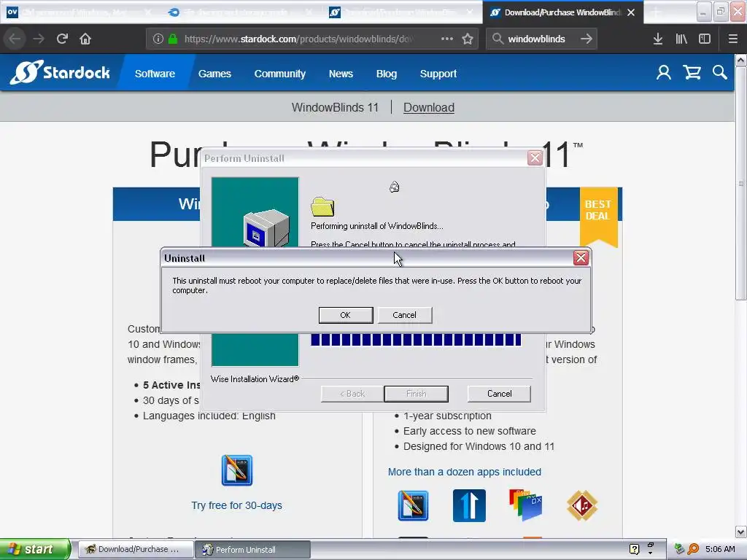Open the browser library icon
Viewport: 747px width, 560px height.
click(x=681, y=39)
